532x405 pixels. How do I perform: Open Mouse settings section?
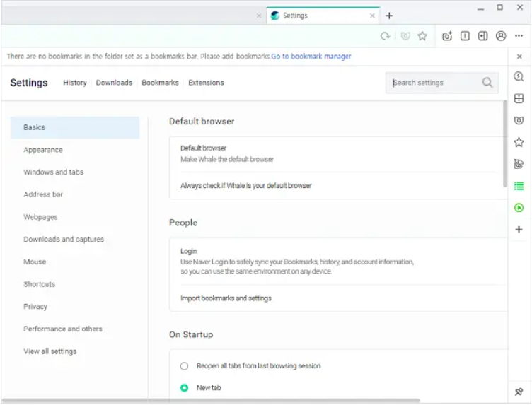pos(35,262)
